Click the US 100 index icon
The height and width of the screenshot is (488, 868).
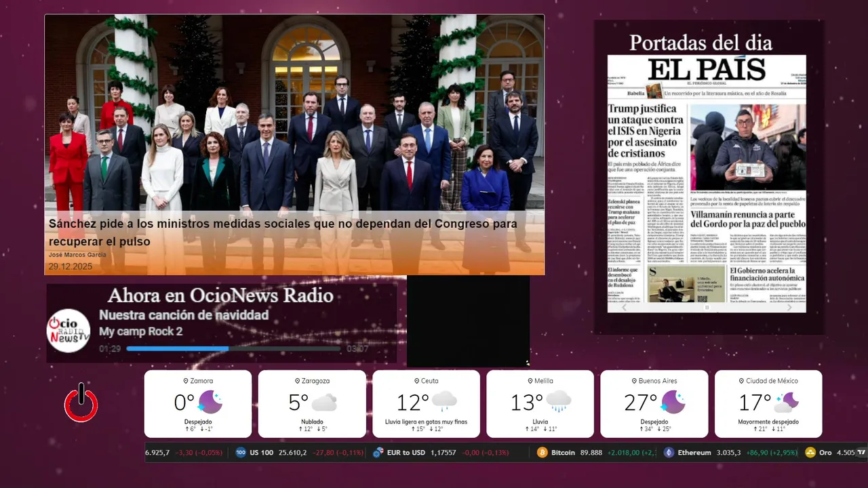pos(241,453)
